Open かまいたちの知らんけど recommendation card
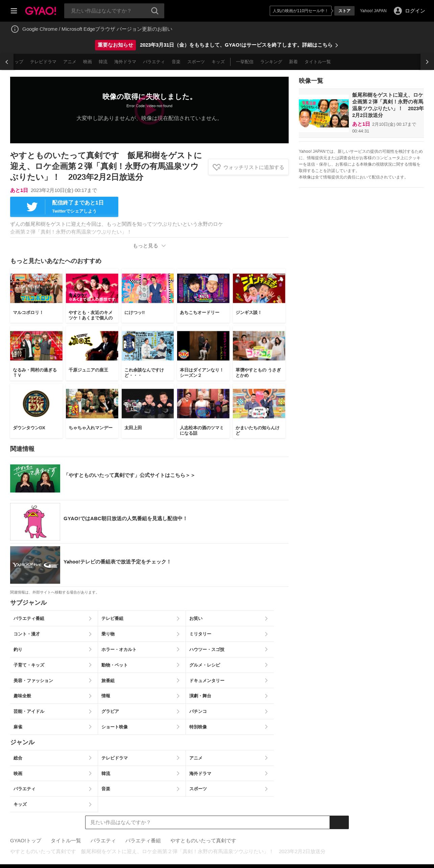The height and width of the screenshot is (868, 434). [x=259, y=411]
